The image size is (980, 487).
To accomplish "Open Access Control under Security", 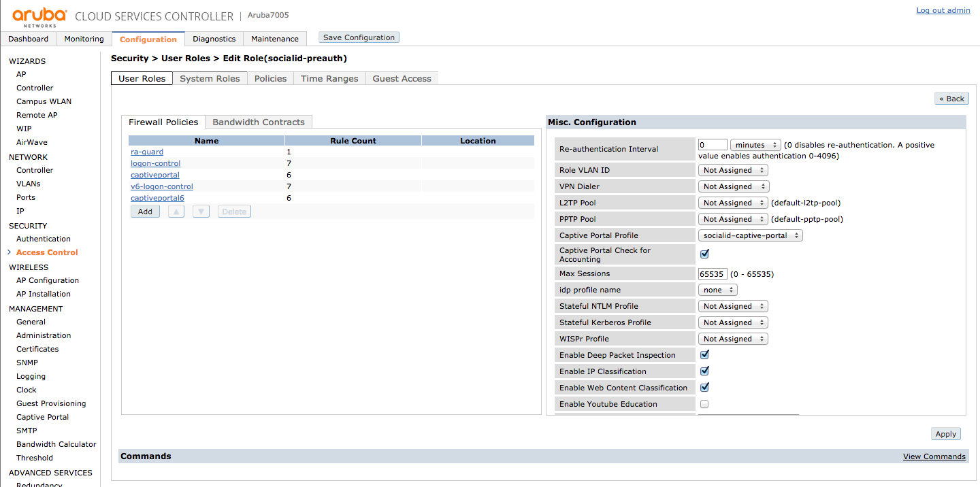I will coord(47,252).
